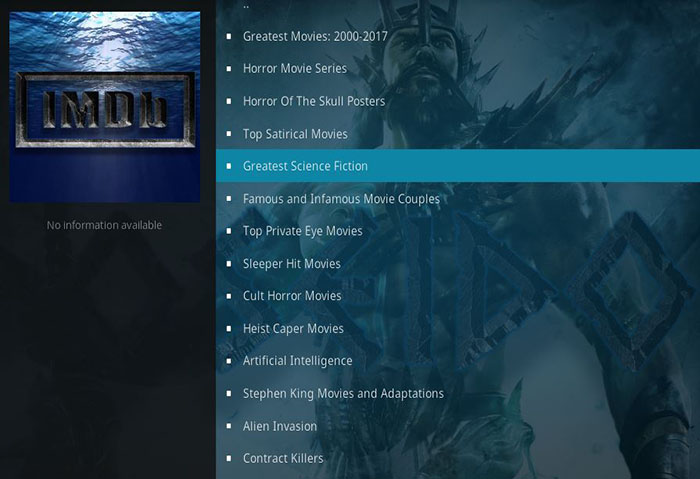Choose Heist Caper Movies

pos(458,328)
